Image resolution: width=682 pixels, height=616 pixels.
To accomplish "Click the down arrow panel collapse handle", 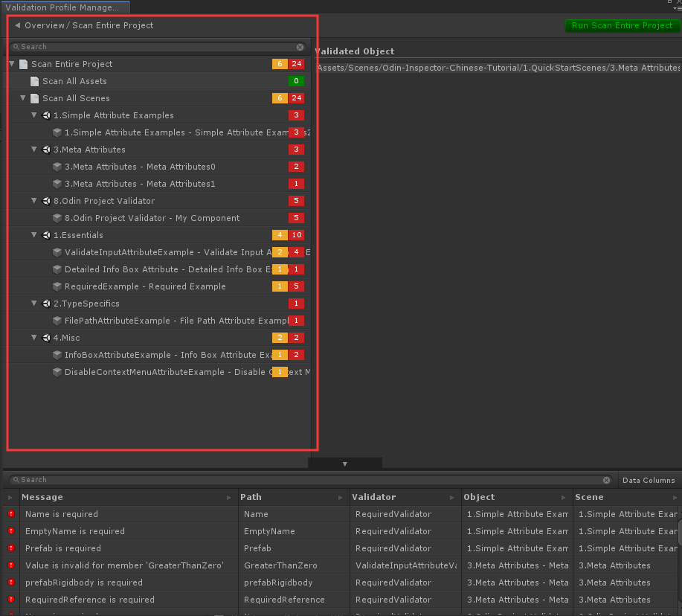I will tap(344, 463).
